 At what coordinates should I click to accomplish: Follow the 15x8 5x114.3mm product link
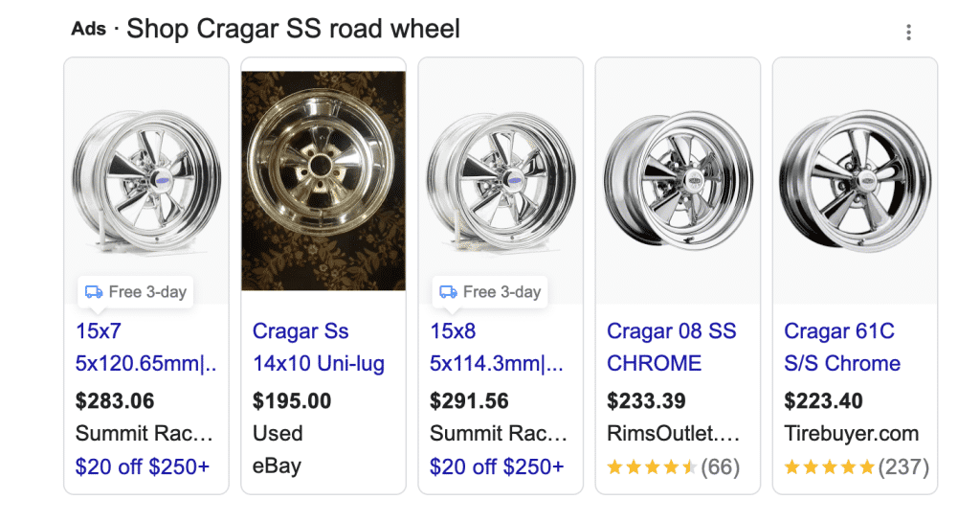pyautogui.click(x=496, y=348)
